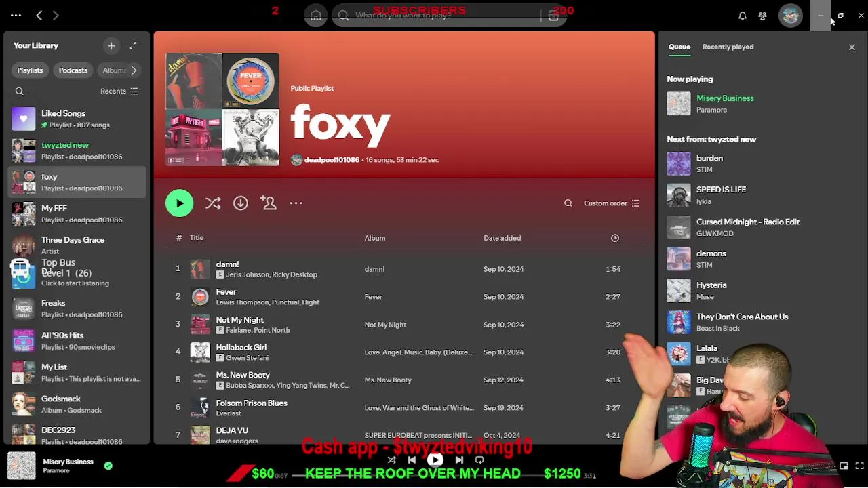Play the foxy playlist
868x488 pixels.
tap(180, 203)
